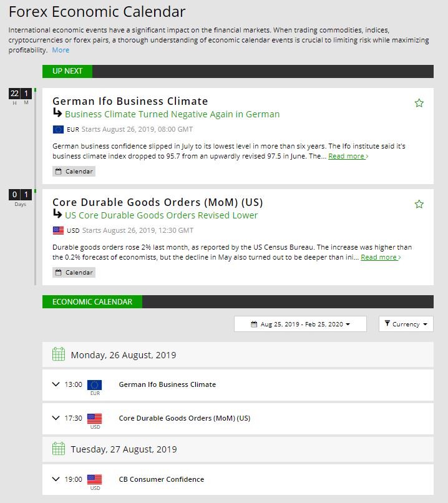The width and height of the screenshot is (448, 503).
Task: Expand the 17:30 Core Durable Goods row
Action: tap(56, 418)
